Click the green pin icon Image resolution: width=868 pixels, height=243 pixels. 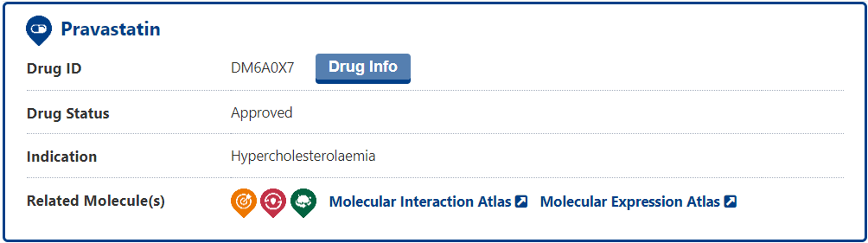tap(303, 202)
